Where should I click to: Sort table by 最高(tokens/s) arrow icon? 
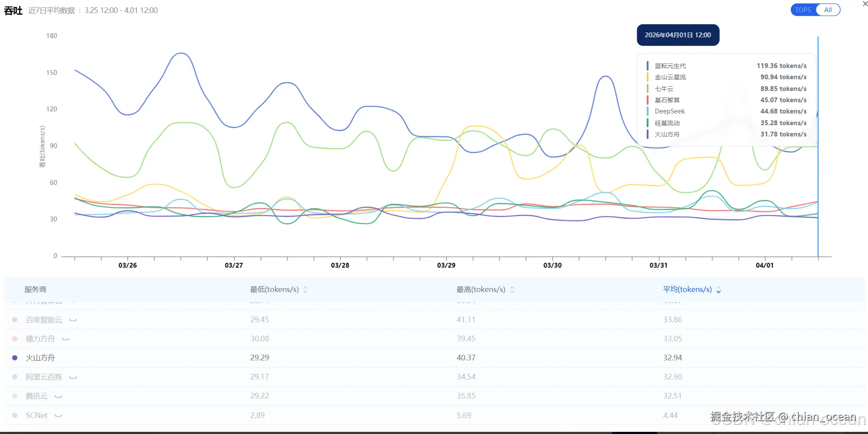pos(512,290)
